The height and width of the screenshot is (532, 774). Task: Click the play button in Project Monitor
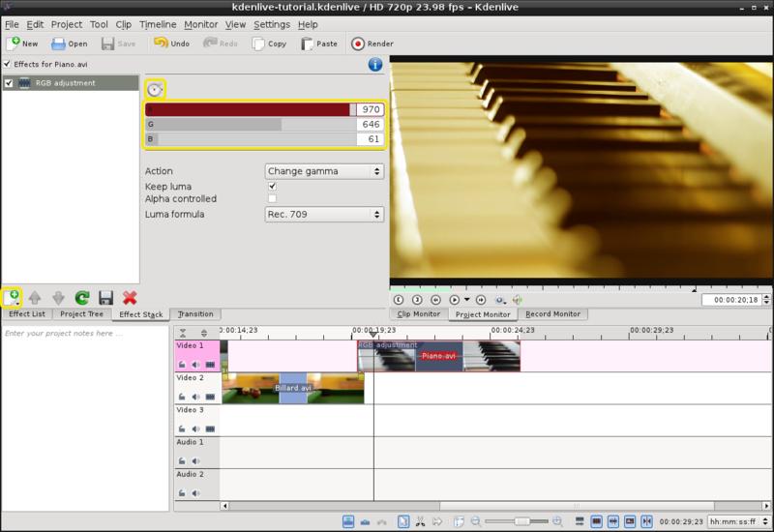coord(454,300)
